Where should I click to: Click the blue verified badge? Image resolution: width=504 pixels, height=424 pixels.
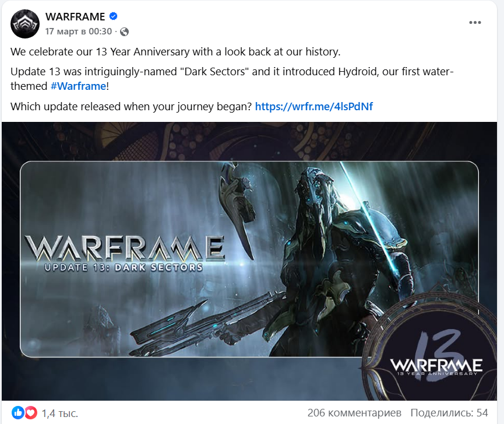coord(114,16)
